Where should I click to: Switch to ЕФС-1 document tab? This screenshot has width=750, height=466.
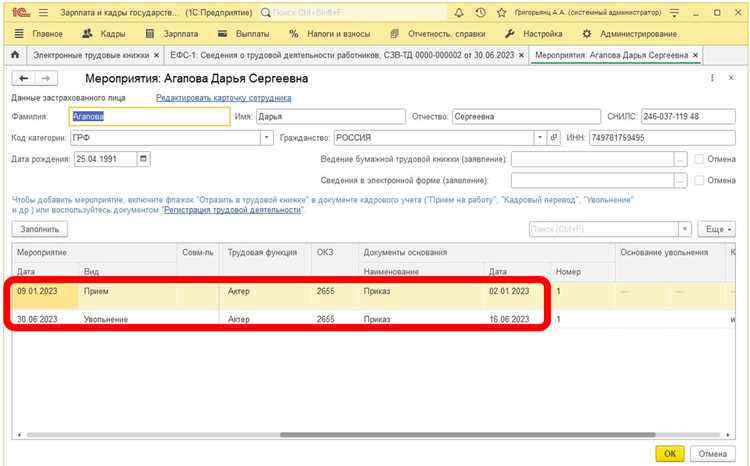(342, 55)
